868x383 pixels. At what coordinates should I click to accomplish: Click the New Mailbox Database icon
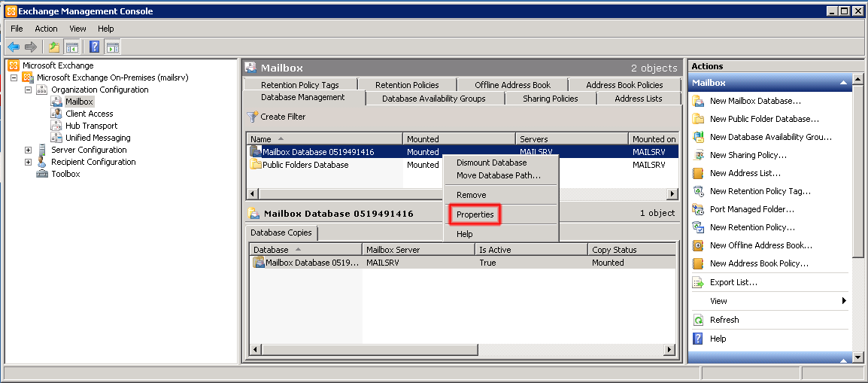[699, 102]
